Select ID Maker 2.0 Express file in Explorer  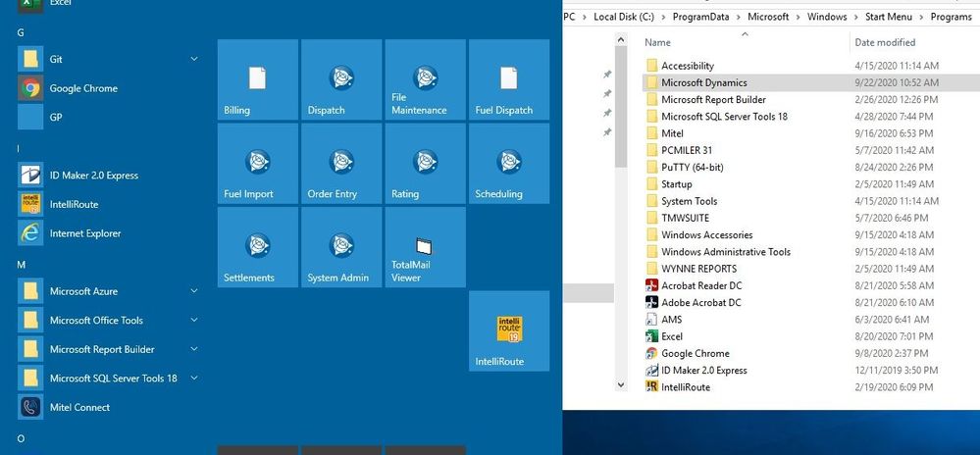[695, 370]
